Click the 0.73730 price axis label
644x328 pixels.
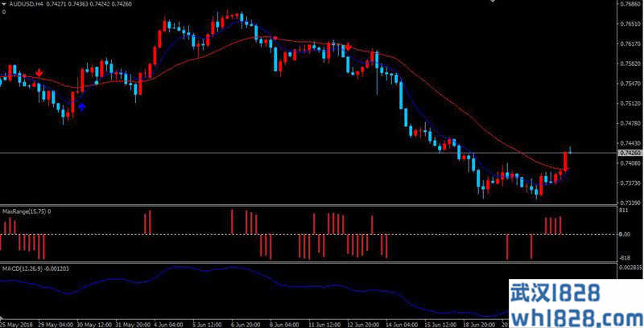629,183
